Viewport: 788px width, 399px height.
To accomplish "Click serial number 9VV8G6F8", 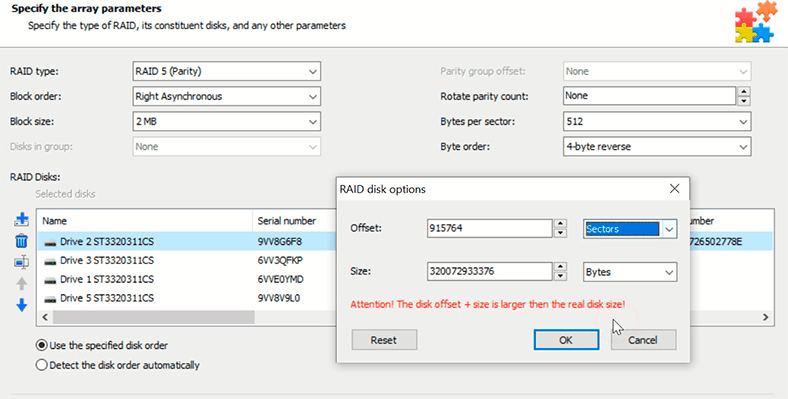I will click(x=280, y=242).
